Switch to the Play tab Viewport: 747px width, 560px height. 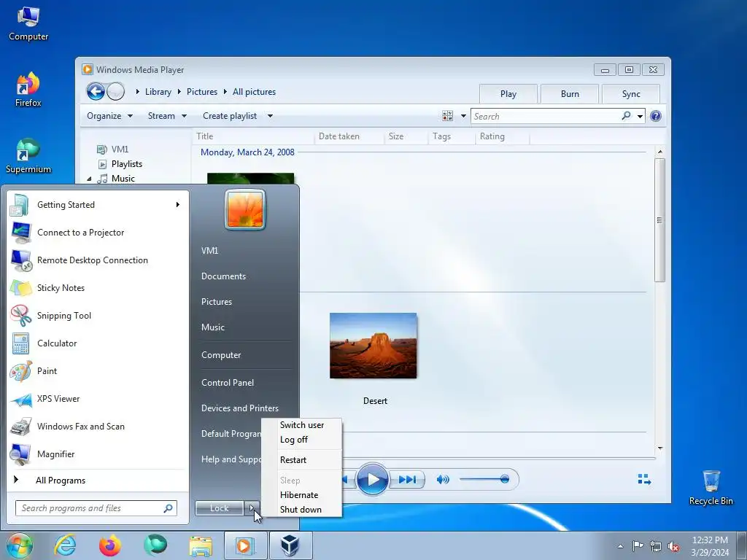(508, 94)
